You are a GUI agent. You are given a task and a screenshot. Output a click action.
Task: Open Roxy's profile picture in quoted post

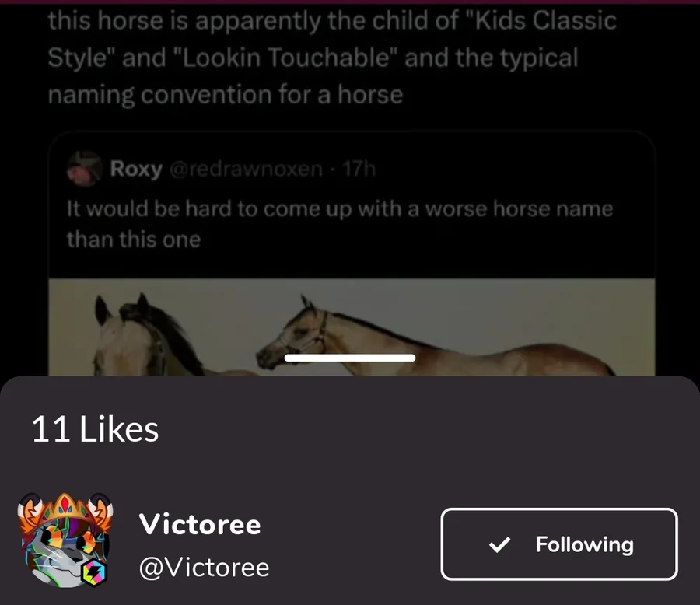point(84,168)
